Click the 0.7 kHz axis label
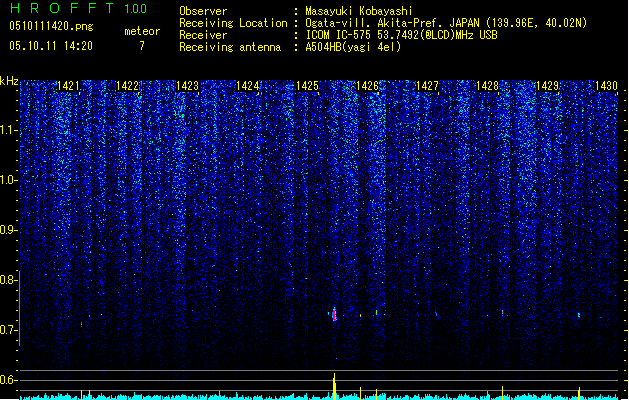Viewport: 629px width, 400px height. pyautogui.click(x=8, y=330)
